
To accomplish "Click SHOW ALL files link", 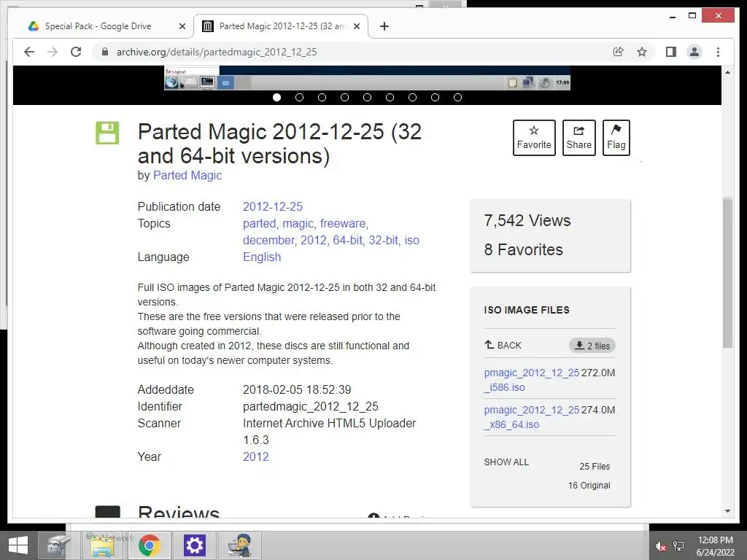I will click(506, 462).
